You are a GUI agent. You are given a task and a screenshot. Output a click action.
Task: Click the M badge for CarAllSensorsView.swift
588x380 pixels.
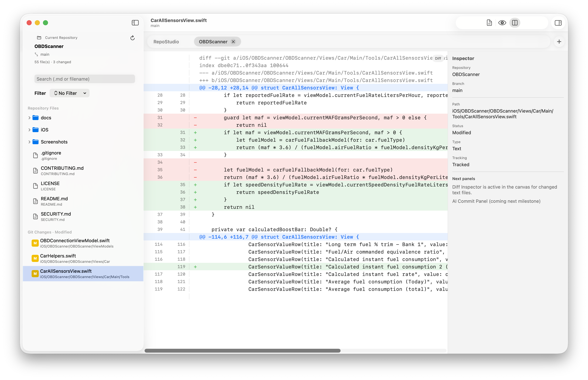tap(35, 274)
